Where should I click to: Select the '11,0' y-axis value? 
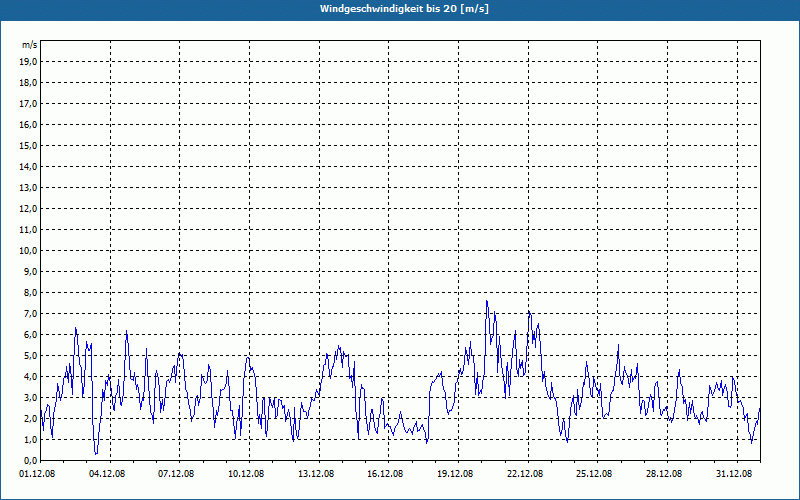coord(28,230)
